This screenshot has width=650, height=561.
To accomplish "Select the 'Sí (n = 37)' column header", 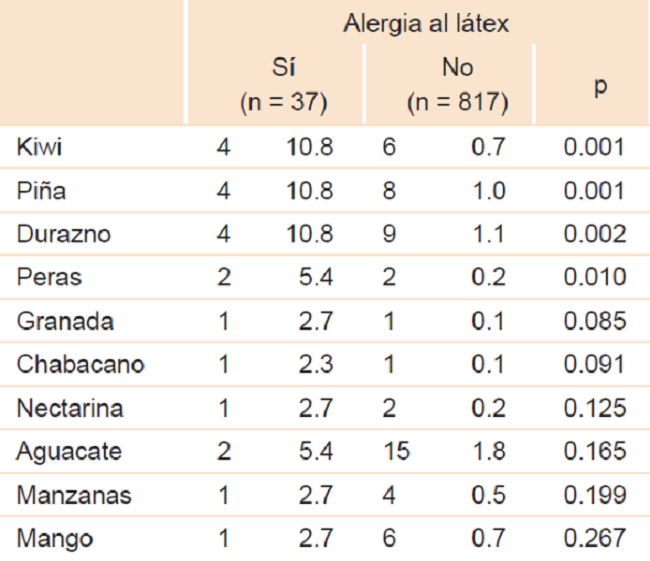I will pyautogui.click(x=284, y=84).
